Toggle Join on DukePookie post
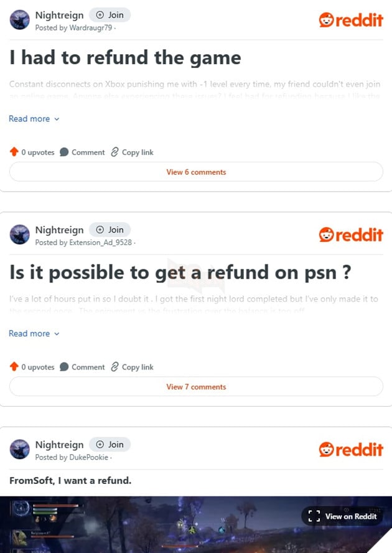392x553 pixels. pyautogui.click(x=110, y=444)
